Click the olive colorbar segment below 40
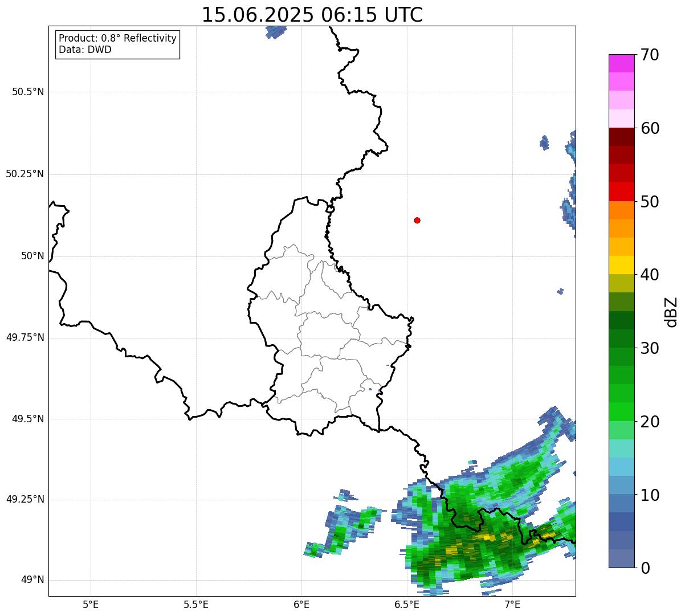This screenshot has height=616, width=685. tap(622, 283)
